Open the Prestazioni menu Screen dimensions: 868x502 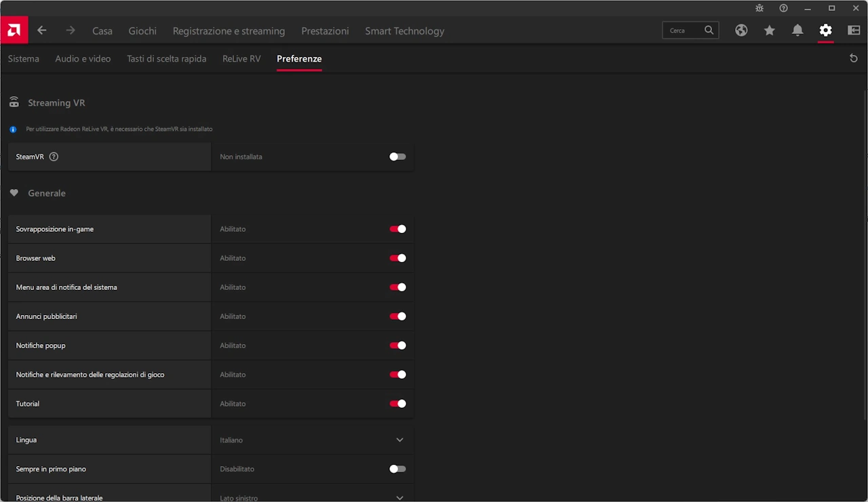[x=325, y=30]
